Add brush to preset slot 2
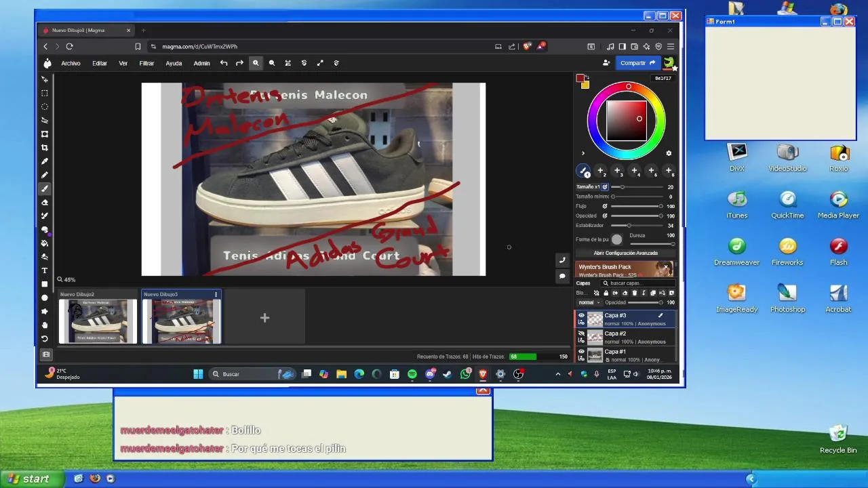 (x=600, y=171)
